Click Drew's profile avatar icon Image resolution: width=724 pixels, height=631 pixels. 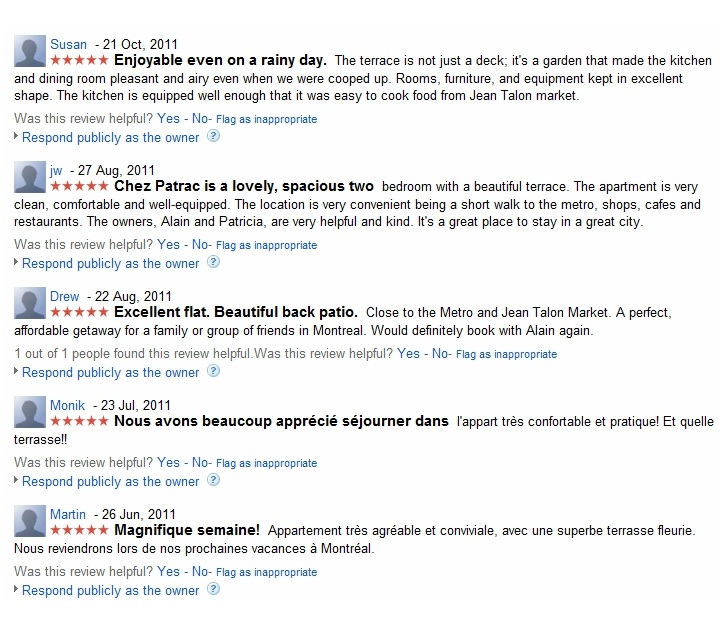(x=30, y=303)
